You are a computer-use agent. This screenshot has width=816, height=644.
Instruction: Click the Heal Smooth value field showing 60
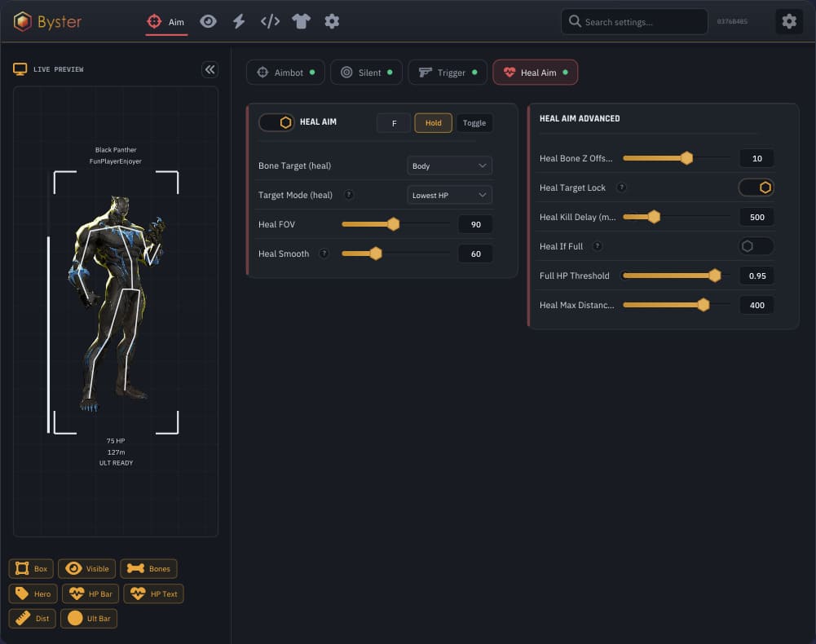tap(475, 254)
